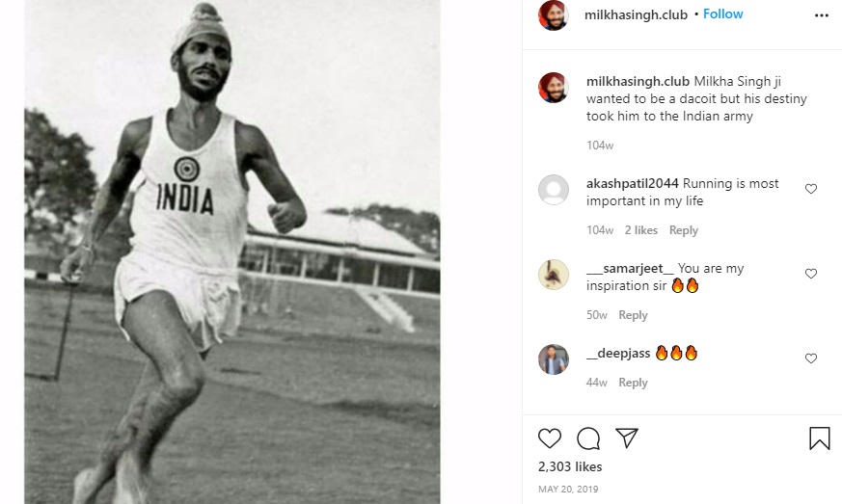Like the post with the heart icon
Viewport: 842px width, 504px height.
pyautogui.click(x=550, y=438)
